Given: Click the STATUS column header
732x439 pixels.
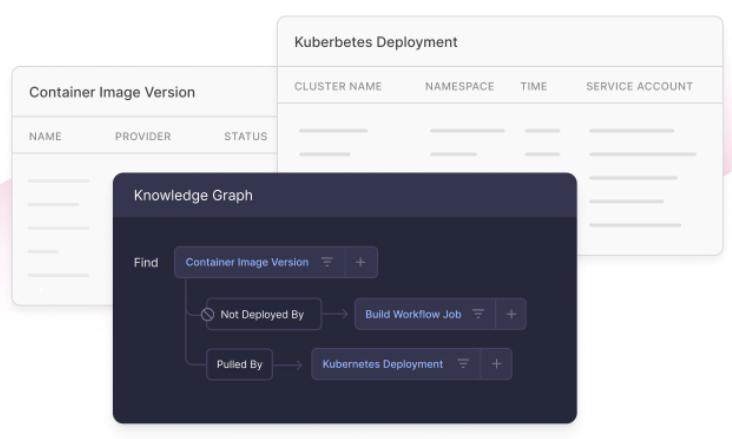Looking at the screenshot, I should 245,136.
